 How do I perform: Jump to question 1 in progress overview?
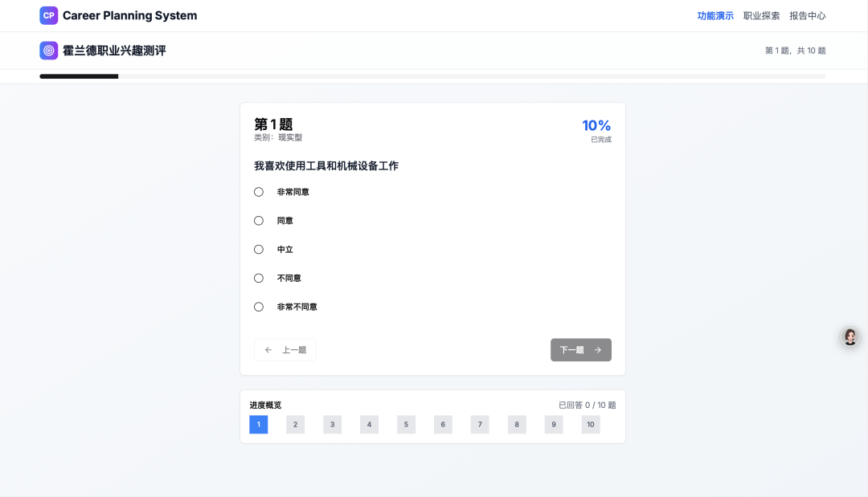point(259,425)
